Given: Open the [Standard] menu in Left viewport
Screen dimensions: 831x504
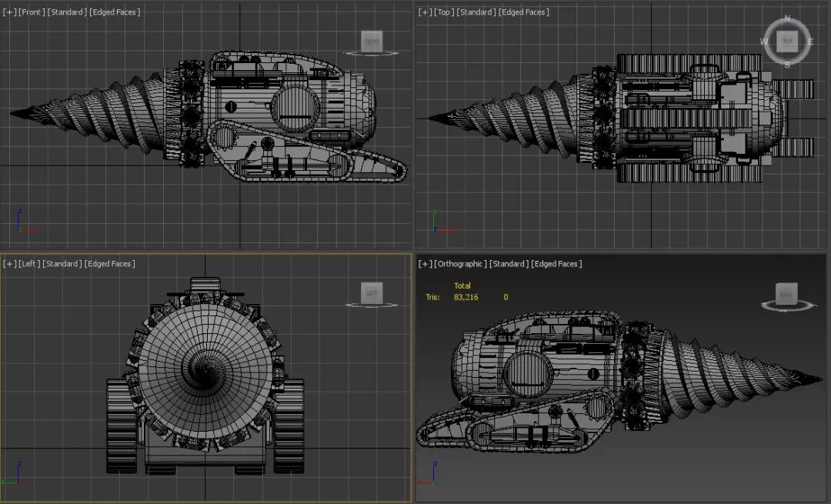Looking at the screenshot, I should [x=62, y=263].
